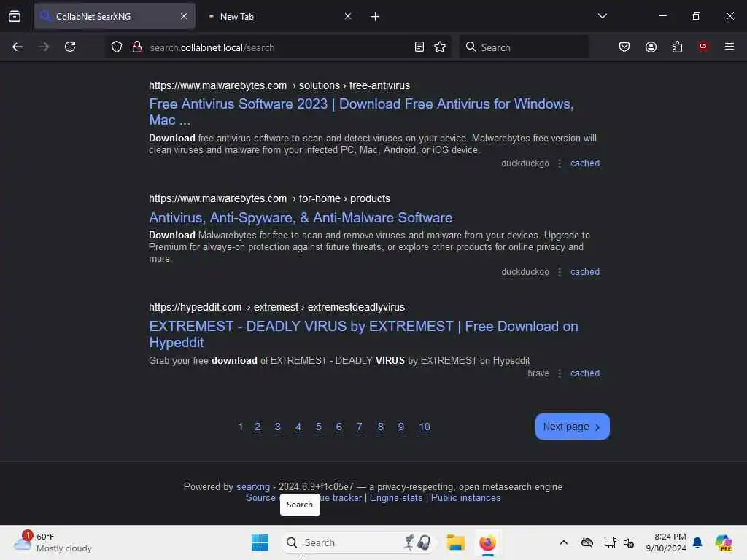Show hidden system tray icons
This screenshot has width=747, height=560.
564,542
